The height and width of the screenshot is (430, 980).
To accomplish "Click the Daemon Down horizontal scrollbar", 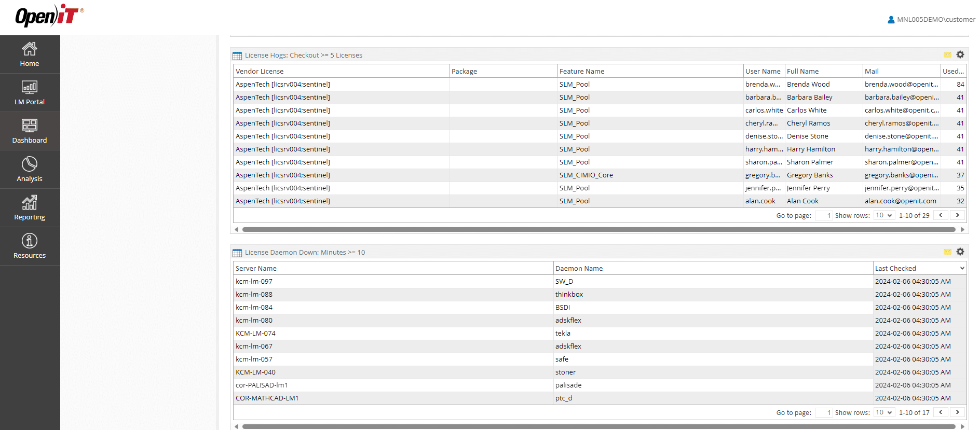I will [598, 426].
